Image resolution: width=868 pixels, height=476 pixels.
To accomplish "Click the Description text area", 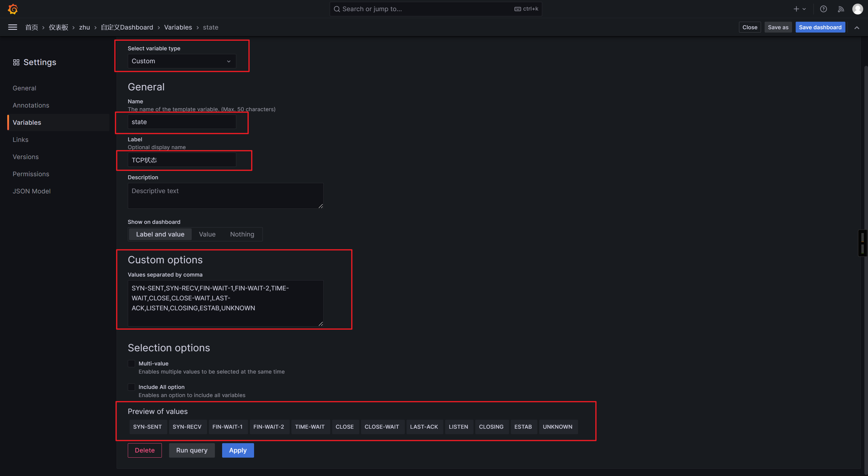I will click(225, 196).
